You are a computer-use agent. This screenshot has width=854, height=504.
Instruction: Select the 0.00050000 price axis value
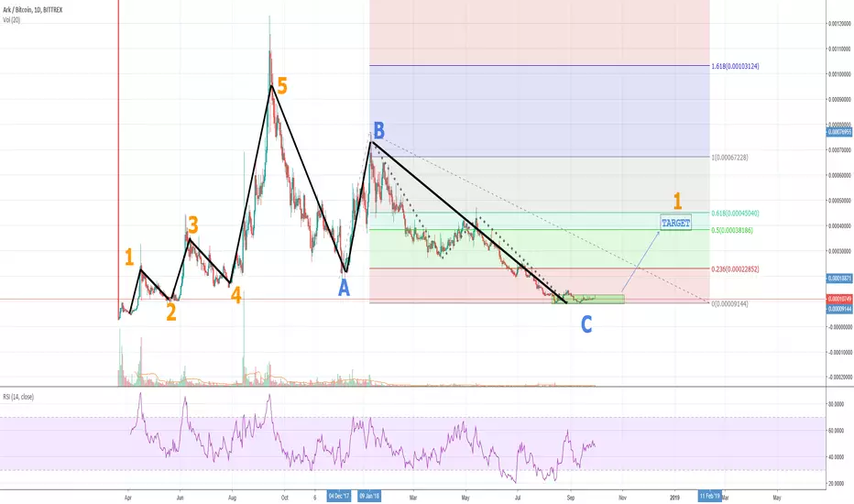[839, 201]
